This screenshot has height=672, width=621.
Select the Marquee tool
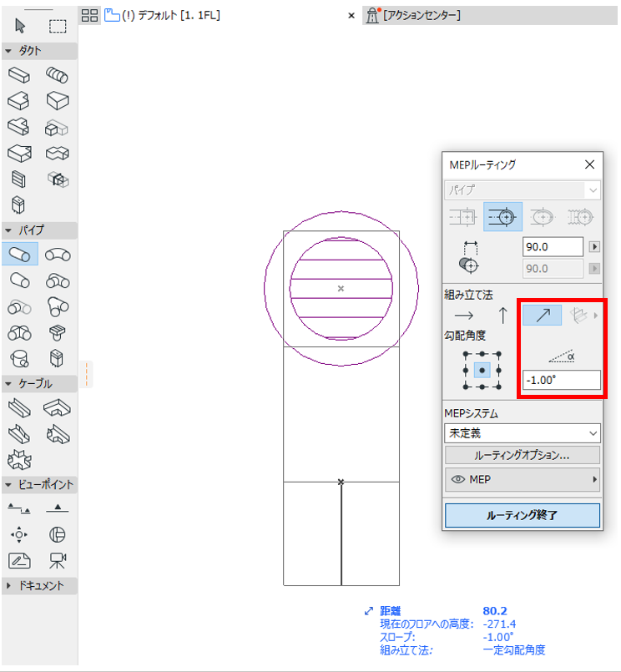tap(58, 26)
